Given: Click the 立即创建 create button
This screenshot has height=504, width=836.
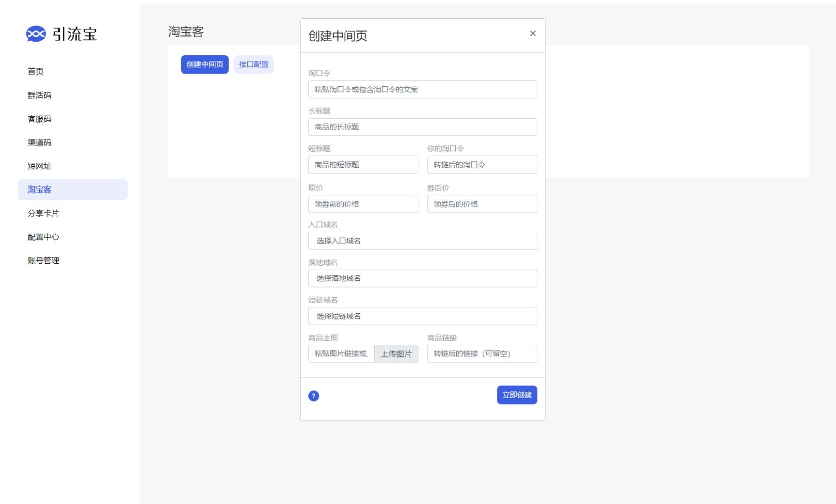Looking at the screenshot, I should (517, 395).
